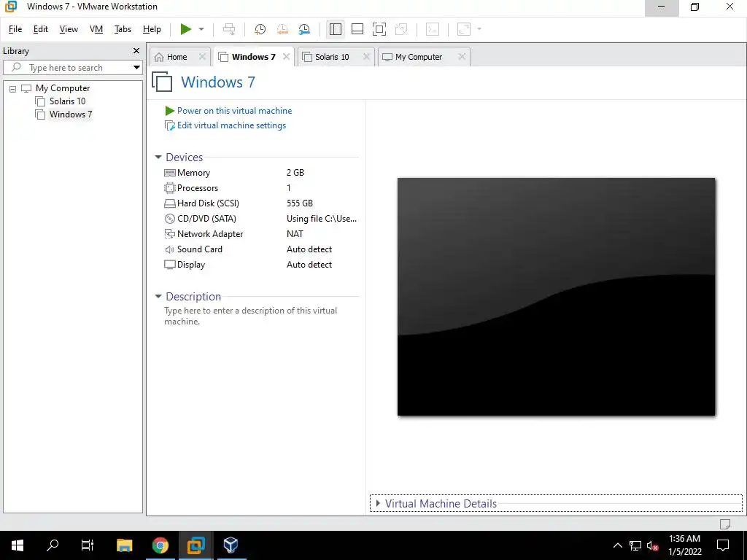
Task: Take a snapshot of this virtual machine
Action: 260,29
